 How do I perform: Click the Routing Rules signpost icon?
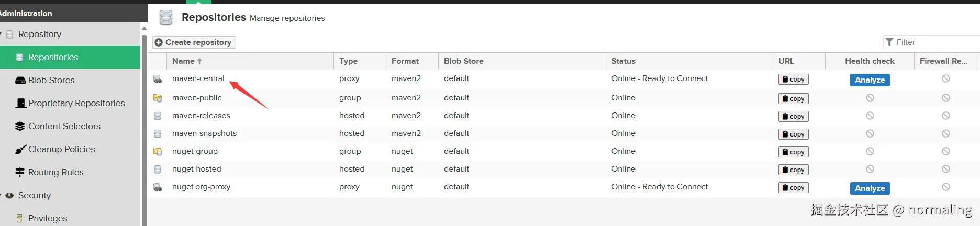(x=20, y=172)
